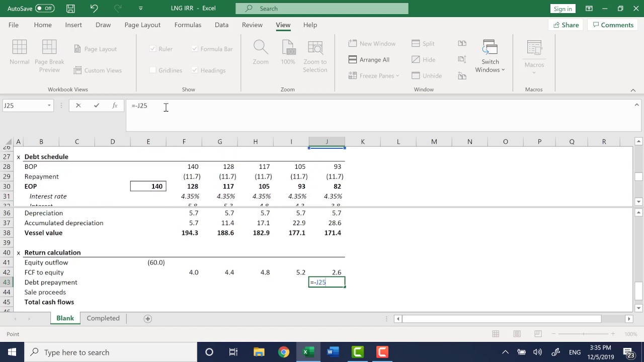Click the Redo arrow icon

click(118, 9)
